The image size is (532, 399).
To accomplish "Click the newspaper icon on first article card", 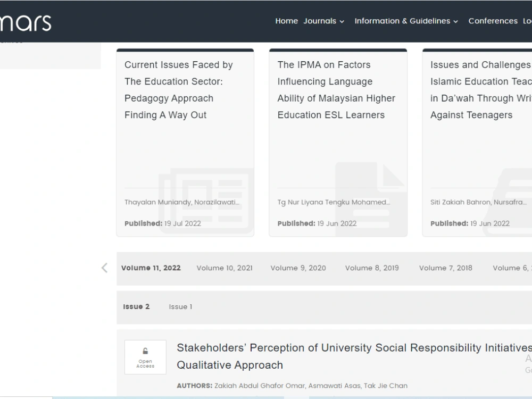I will 206,201.
